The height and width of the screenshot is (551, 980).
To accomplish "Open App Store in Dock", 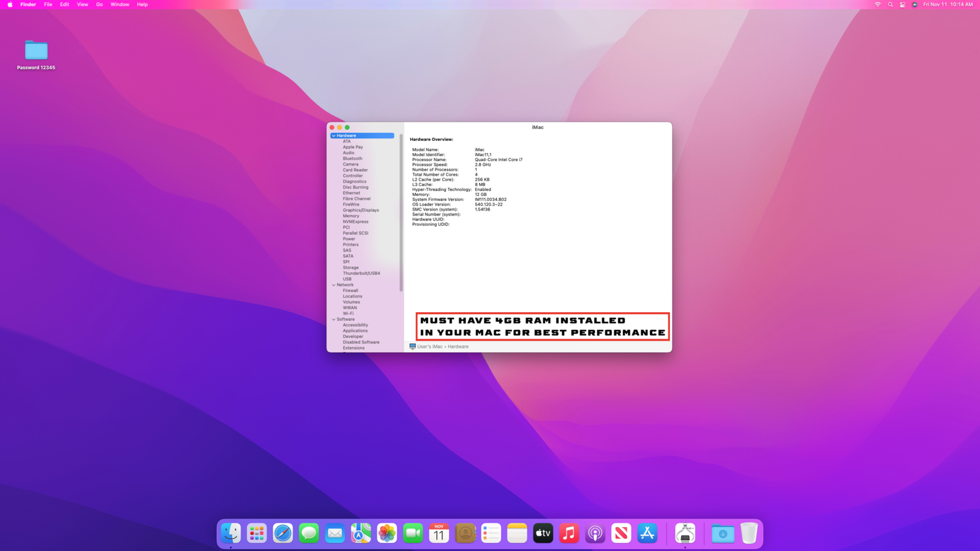I will pyautogui.click(x=647, y=533).
